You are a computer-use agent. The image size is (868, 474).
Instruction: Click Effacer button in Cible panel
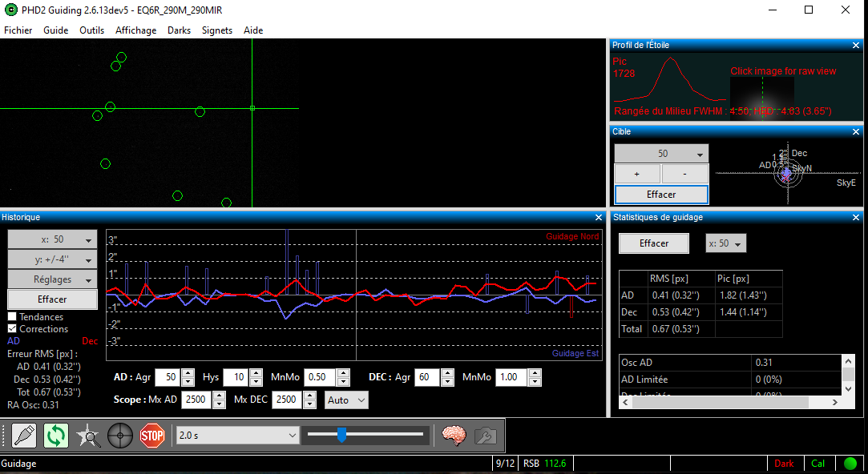pos(661,195)
